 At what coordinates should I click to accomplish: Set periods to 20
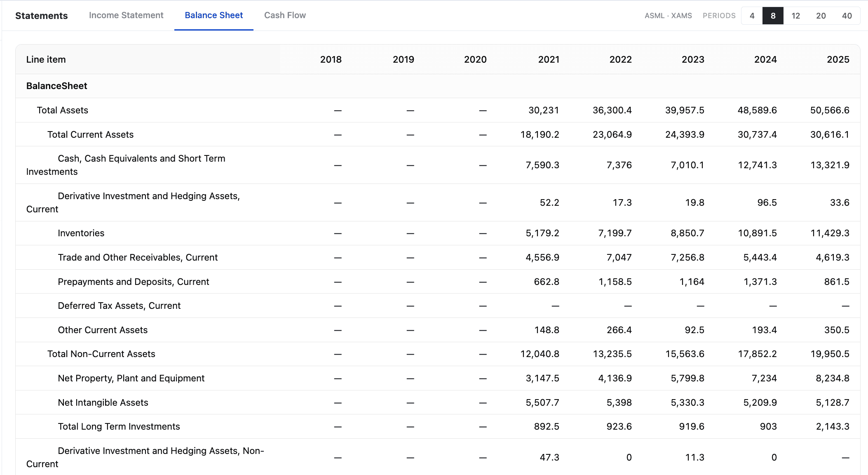[x=821, y=16]
